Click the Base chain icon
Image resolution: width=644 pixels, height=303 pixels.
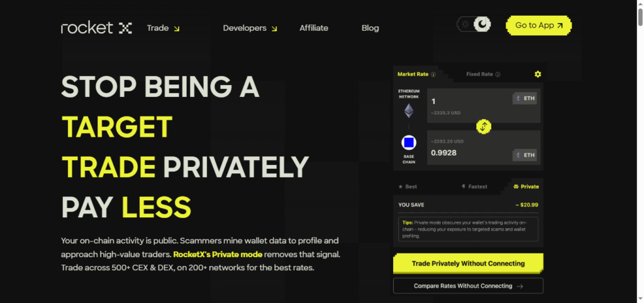pyautogui.click(x=409, y=142)
